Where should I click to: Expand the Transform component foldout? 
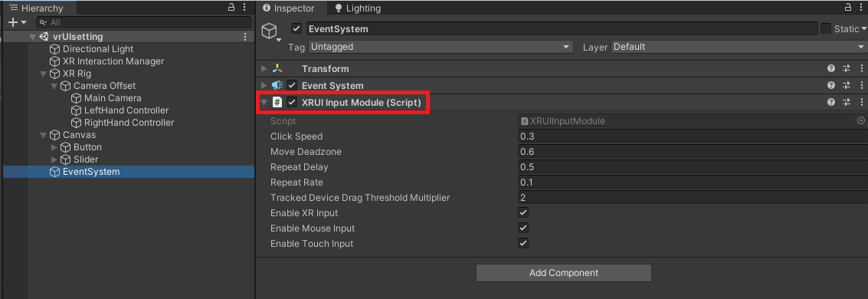(264, 69)
